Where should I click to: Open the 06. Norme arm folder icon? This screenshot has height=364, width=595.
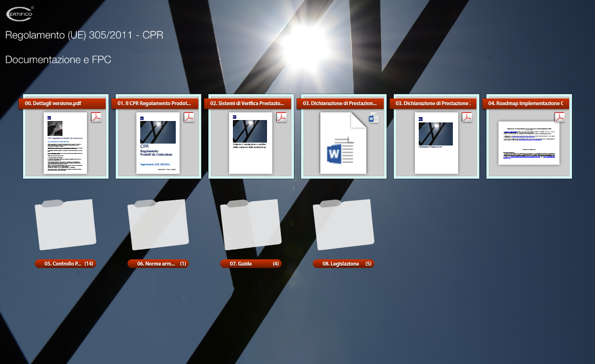(x=158, y=225)
